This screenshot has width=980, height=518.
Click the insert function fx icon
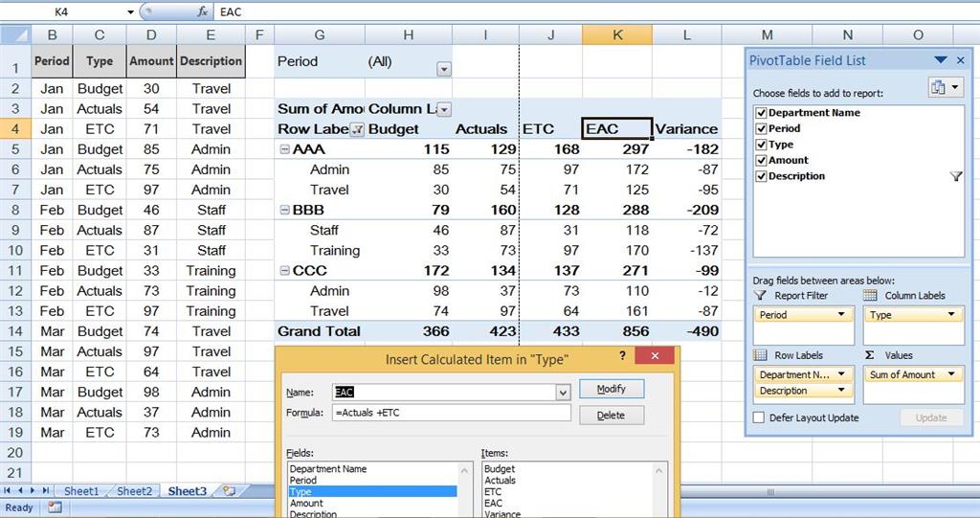tap(203, 11)
